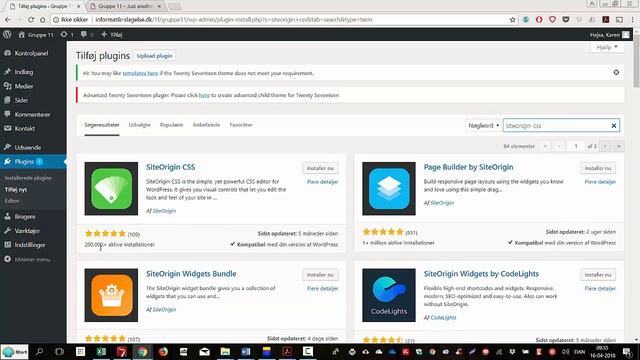This screenshot has height=360, width=640.
Task: Click the current page number field
Action: click(x=576, y=146)
